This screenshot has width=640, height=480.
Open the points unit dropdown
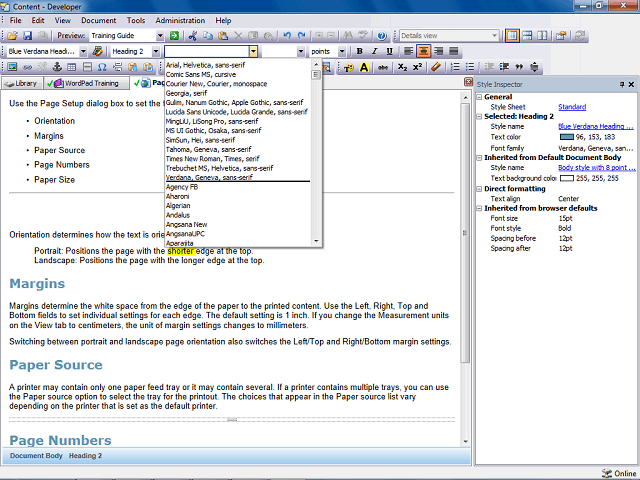click(x=342, y=51)
